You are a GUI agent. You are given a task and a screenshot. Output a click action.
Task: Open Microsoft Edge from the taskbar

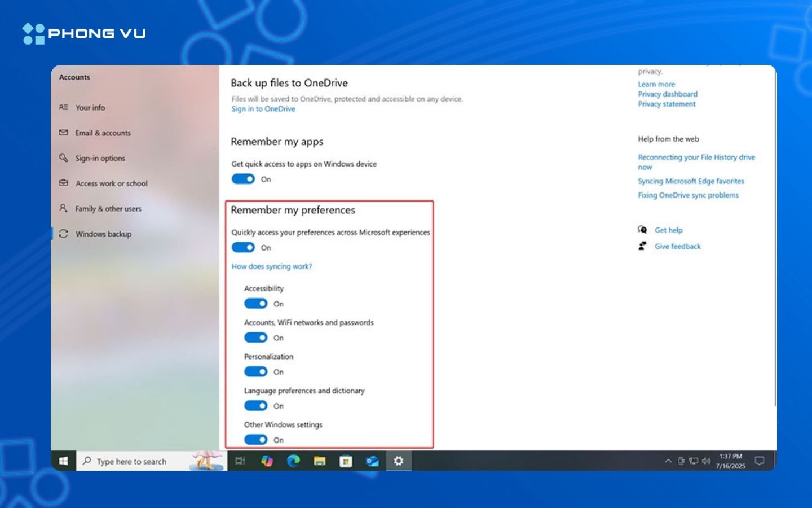[293, 461]
